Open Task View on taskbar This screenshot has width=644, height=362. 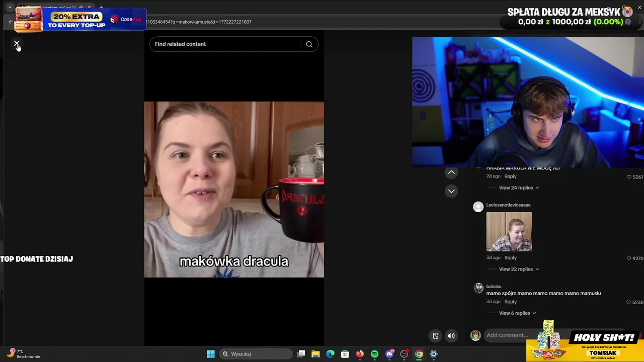(x=301, y=354)
